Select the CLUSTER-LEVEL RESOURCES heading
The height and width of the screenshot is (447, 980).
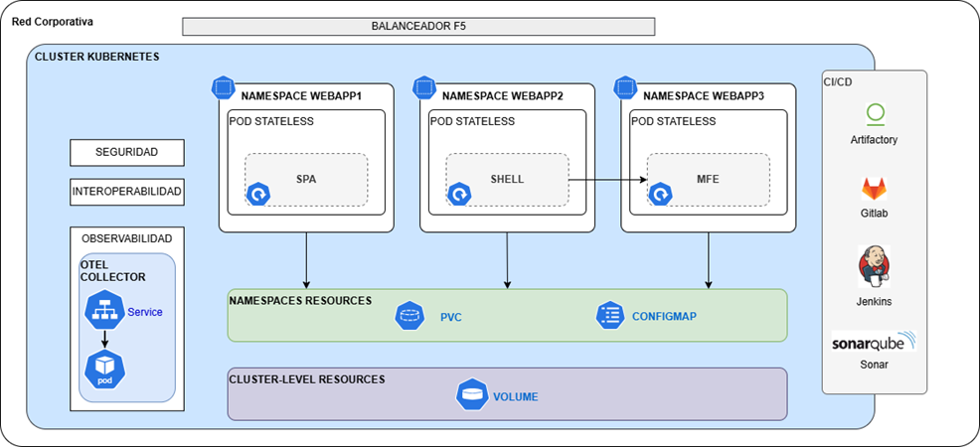pos(306,379)
